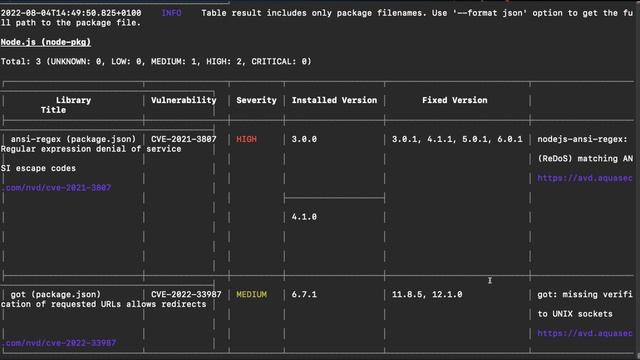The height and width of the screenshot is (360, 640).
Task: Select the Node.js (node-pkg) heading
Action: (x=46, y=42)
